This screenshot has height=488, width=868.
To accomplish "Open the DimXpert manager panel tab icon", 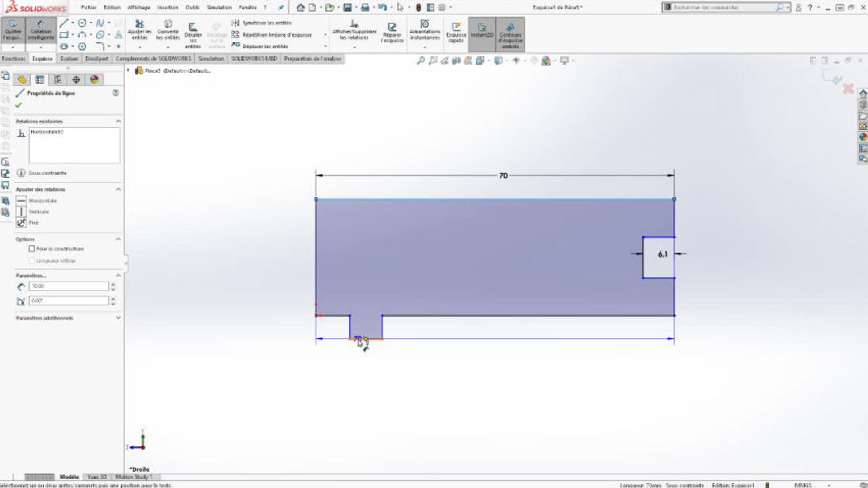I will [76, 80].
